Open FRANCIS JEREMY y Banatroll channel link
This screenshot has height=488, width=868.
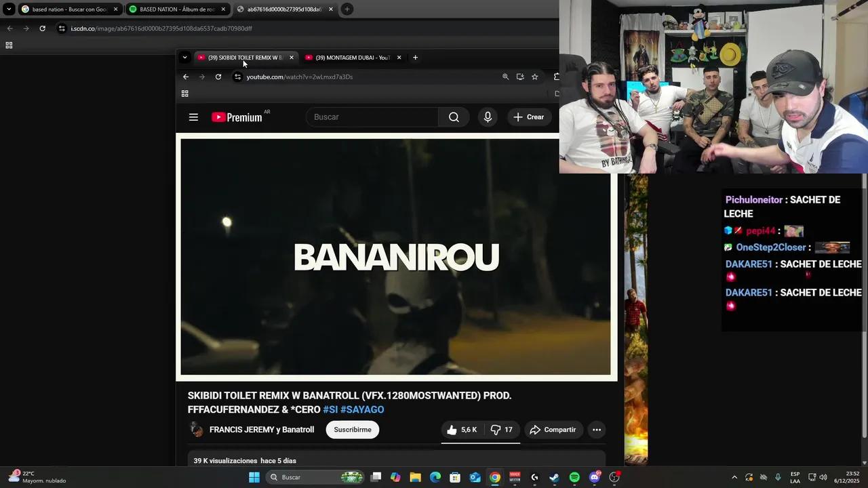click(x=262, y=430)
